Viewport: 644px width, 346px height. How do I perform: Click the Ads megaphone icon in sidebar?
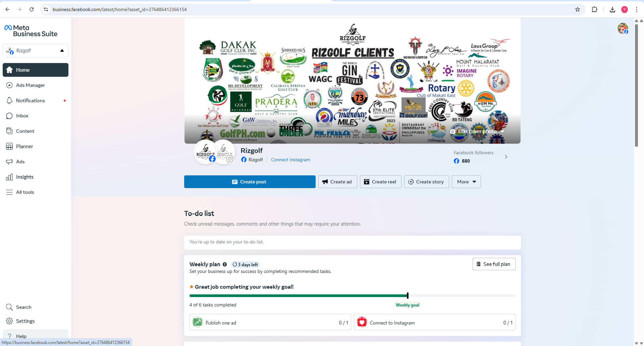[x=9, y=162]
